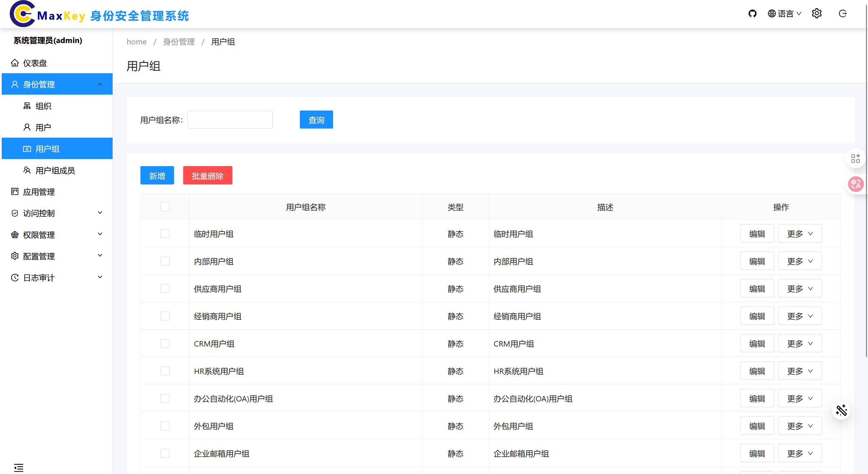Click the red 批量删除 button
This screenshot has height=474, width=868.
(208, 176)
